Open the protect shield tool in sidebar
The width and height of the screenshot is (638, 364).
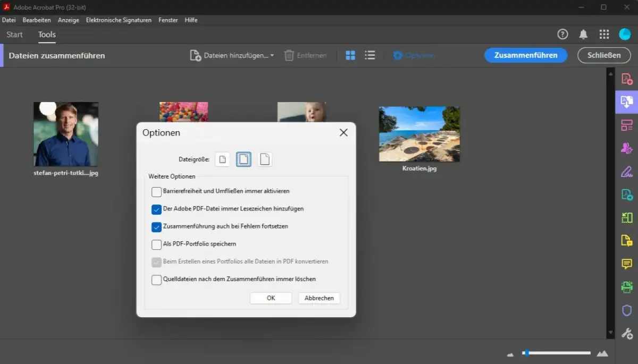pos(627,310)
